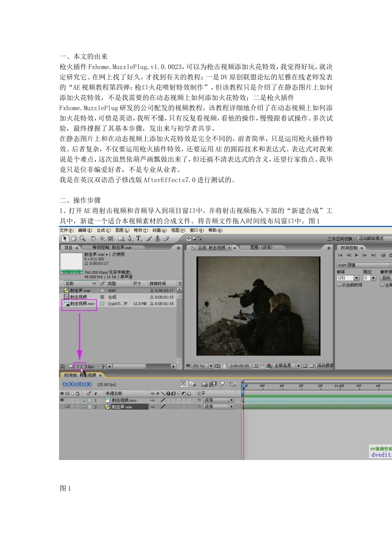Open the 名称 column sort dropdown
The image size is (392, 555).
[x=94, y=284]
